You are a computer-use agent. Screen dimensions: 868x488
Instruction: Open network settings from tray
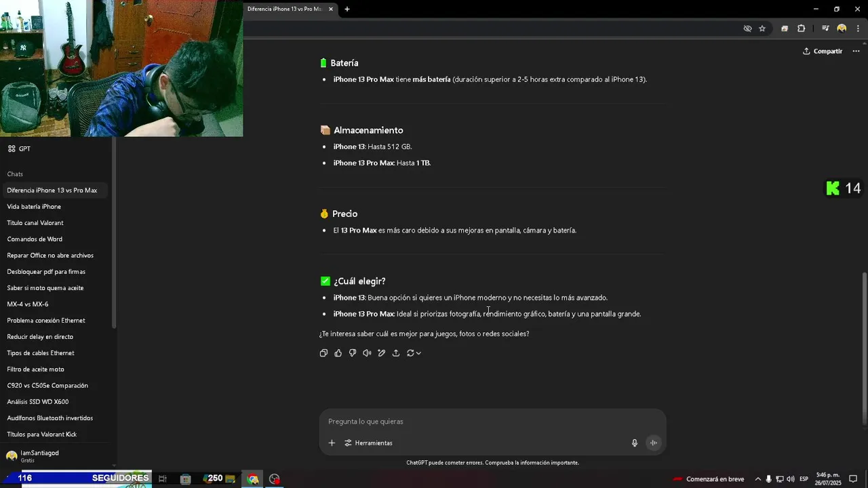click(x=780, y=479)
